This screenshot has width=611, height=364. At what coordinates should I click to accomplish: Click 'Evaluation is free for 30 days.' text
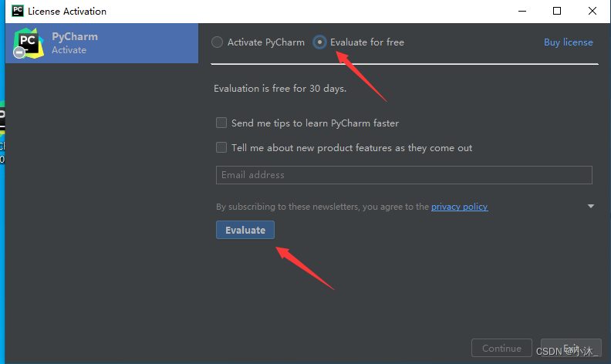point(280,89)
